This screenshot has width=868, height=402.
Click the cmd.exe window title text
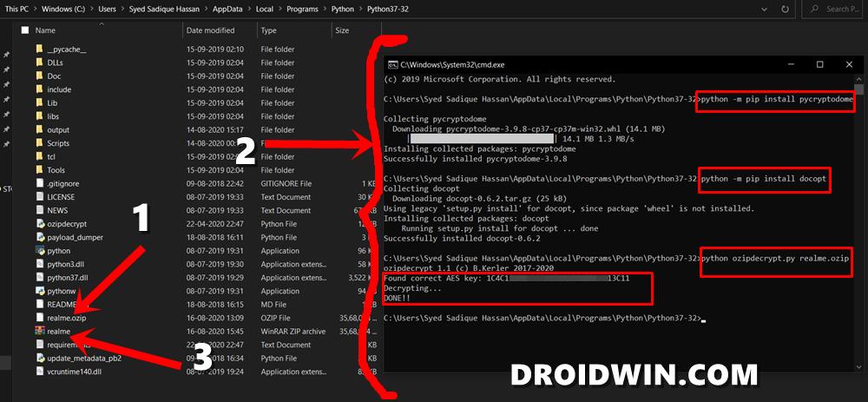pyautogui.click(x=453, y=65)
